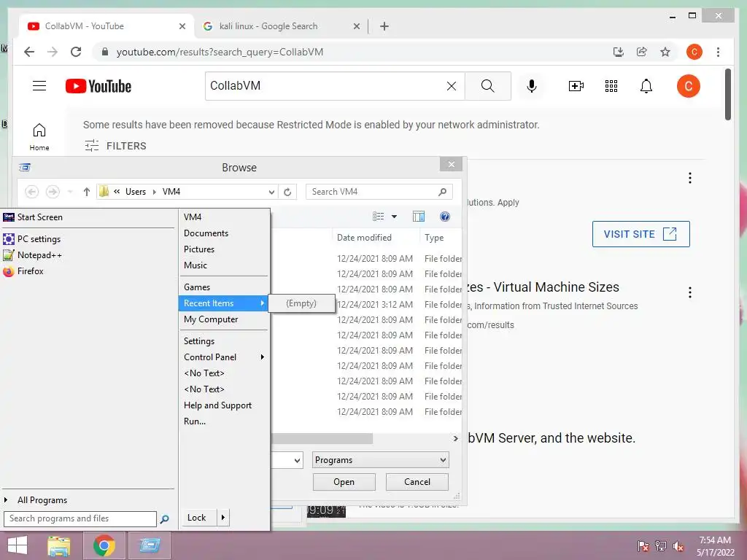The height and width of the screenshot is (560, 747).
Task: Click the Open button in Browse dialog
Action: click(x=344, y=482)
